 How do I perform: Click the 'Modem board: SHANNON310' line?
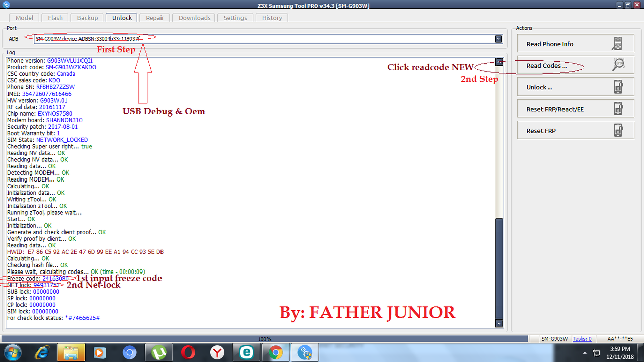tap(45, 120)
